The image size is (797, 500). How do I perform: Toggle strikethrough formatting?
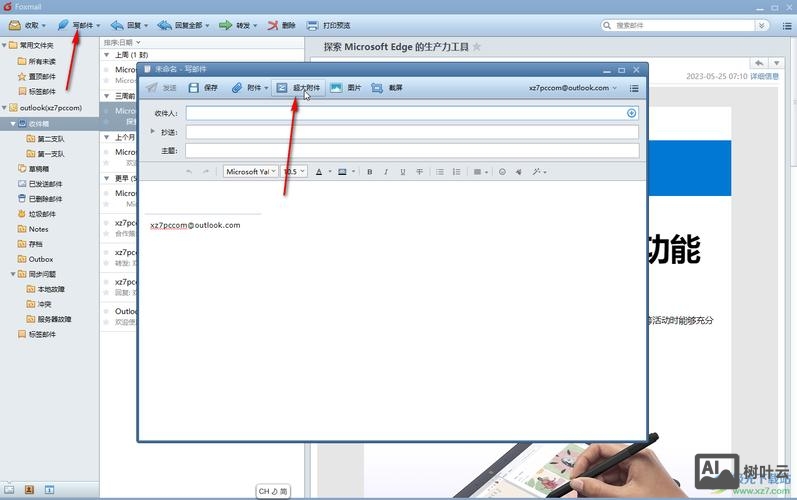(419, 172)
